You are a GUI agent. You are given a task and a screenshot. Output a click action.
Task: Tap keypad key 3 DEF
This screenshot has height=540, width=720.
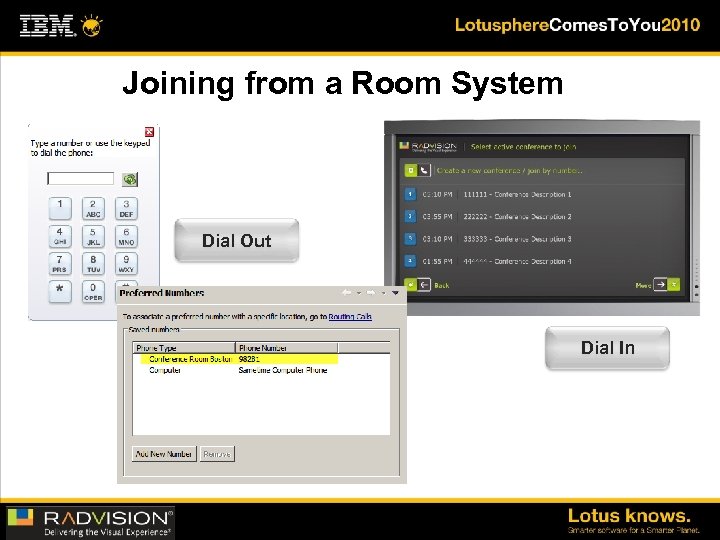point(126,208)
